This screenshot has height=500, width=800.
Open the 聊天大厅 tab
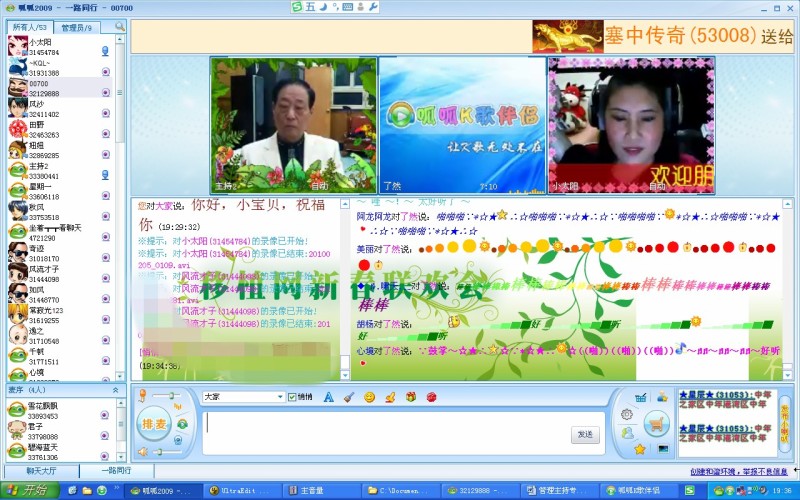[41, 470]
